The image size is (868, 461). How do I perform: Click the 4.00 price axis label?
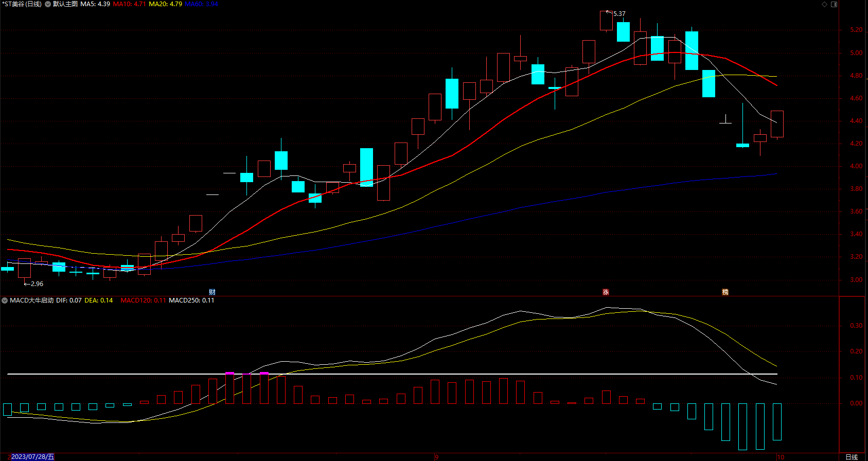tap(856, 166)
